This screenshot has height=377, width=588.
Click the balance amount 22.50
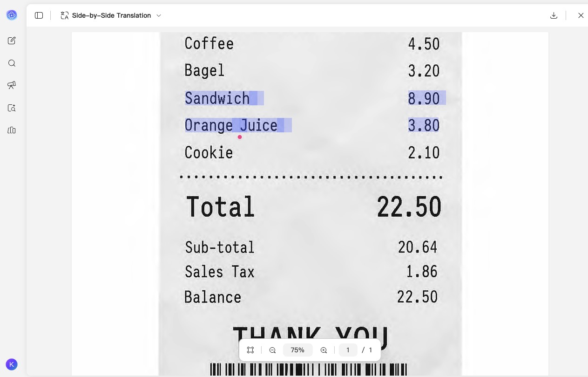pyautogui.click(x=418, y=297)
